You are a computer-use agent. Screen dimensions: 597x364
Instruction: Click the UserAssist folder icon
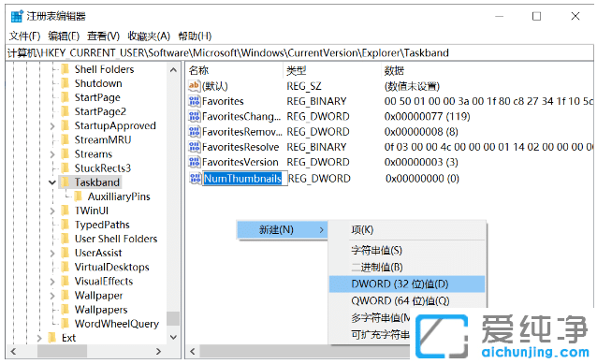click(x=66, y=253)
